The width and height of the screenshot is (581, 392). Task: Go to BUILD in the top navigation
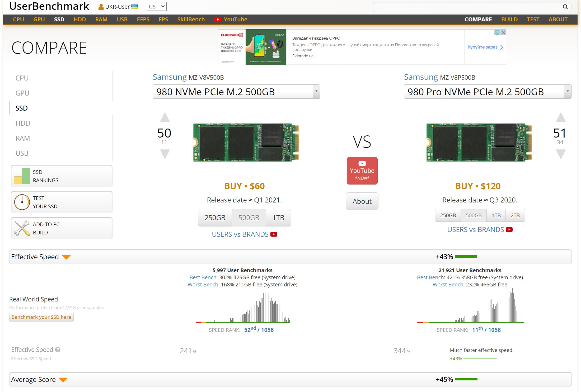(509, 20)
